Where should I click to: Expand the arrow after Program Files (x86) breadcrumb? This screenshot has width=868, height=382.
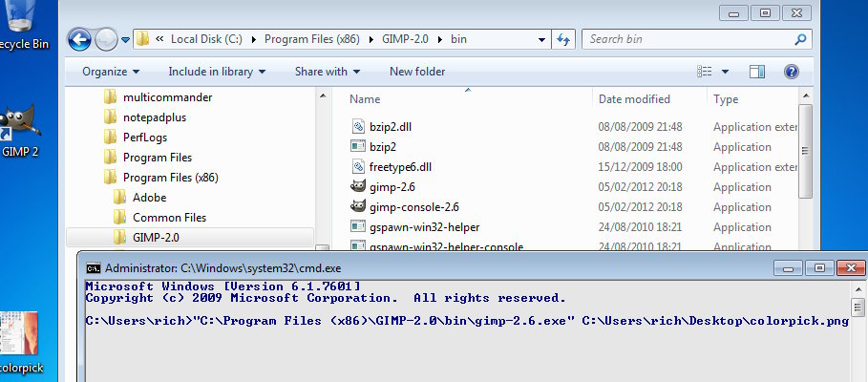click(370, 39)
